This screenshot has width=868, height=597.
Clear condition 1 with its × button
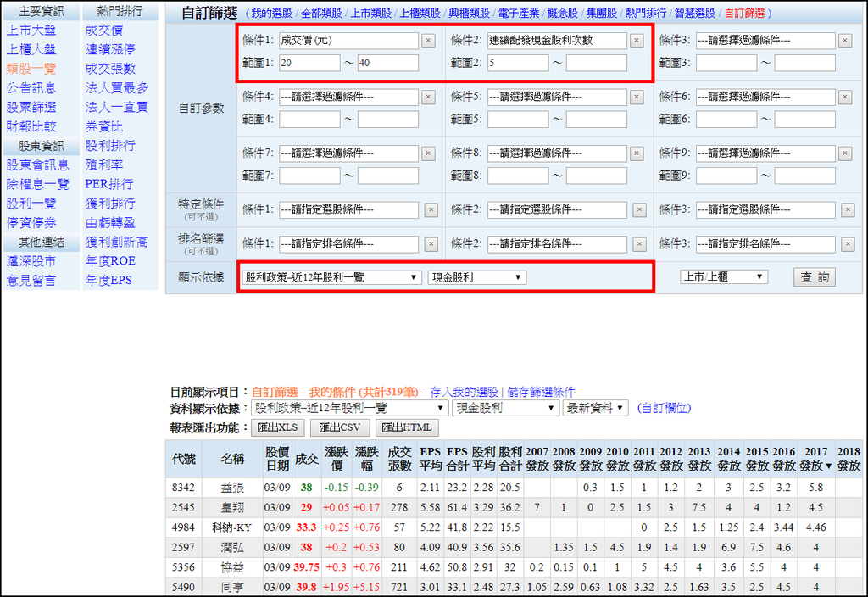coord(428,41)
